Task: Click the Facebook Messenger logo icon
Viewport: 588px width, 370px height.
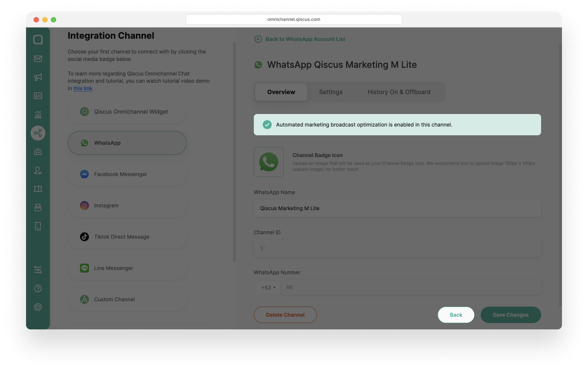Action: (84, 174)
